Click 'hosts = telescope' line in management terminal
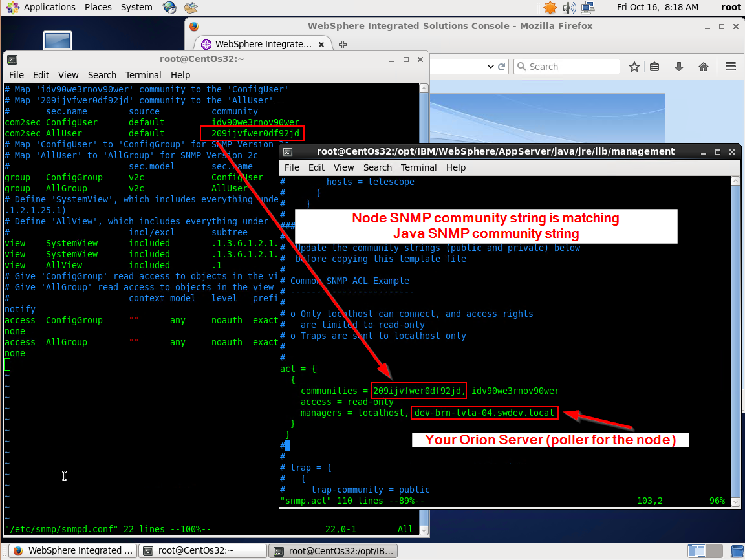 [370, 182]
